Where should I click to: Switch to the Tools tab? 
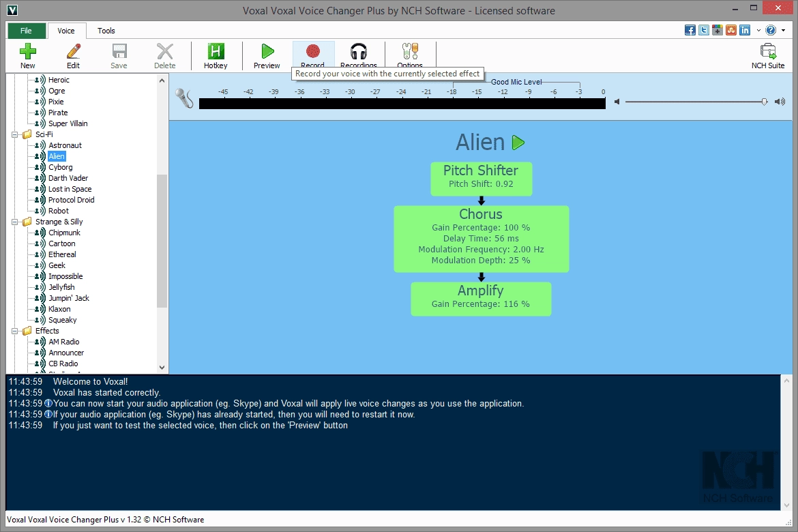pos(106,31)
